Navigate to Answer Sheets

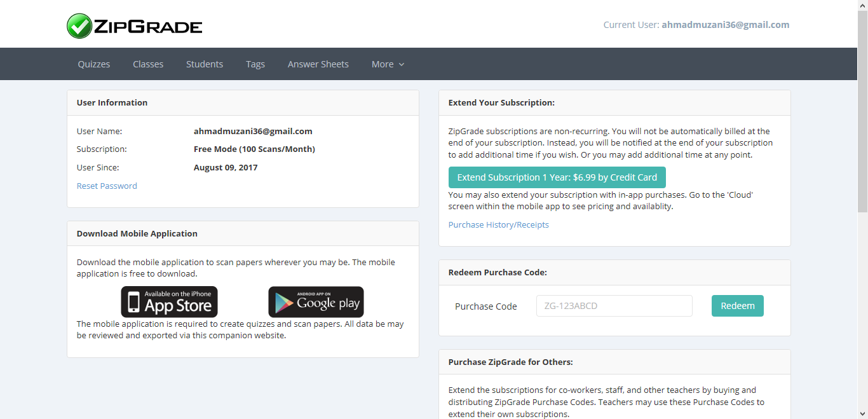pyautogui.click(x=318, y=64)
